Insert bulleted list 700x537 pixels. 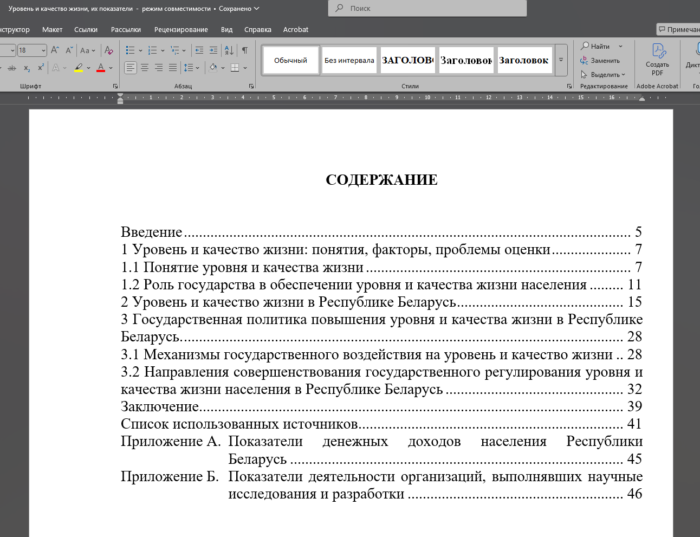pyautogui.click(x=130, y=50)
